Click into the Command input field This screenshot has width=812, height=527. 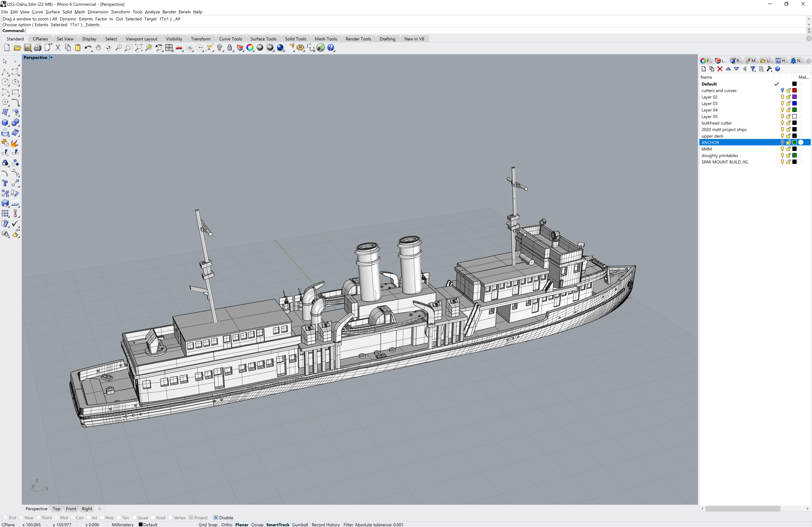[415, 31]
